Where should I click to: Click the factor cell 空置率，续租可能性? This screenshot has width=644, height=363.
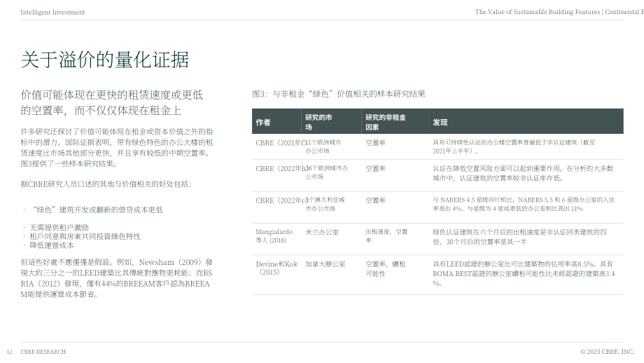(x=385, y=269)
